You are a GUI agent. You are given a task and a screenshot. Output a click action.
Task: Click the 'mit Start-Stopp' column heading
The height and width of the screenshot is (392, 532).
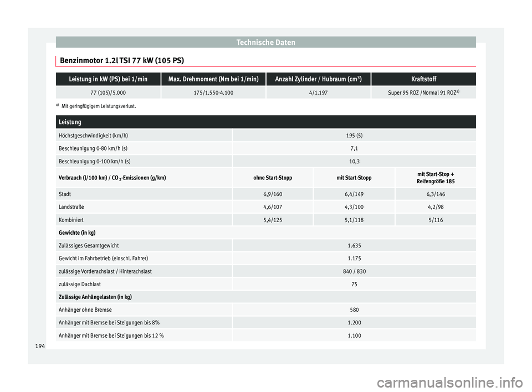click(x=354, y=178)
